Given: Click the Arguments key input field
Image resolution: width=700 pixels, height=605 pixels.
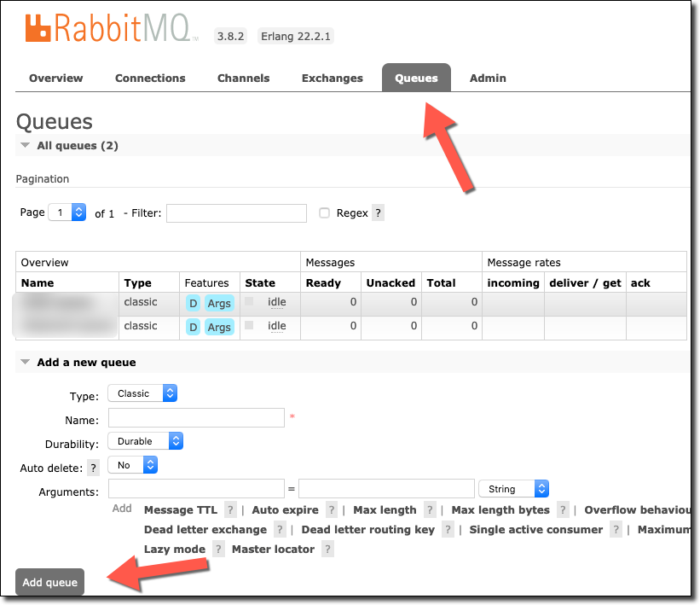Looking at the screenshot, I should pyautogui.click(x=196, y=488).
